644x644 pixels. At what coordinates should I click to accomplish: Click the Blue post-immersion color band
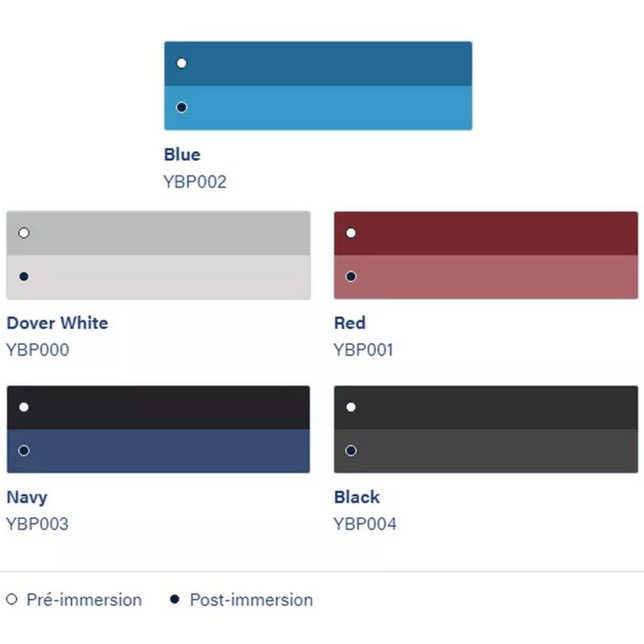point(318,108)
